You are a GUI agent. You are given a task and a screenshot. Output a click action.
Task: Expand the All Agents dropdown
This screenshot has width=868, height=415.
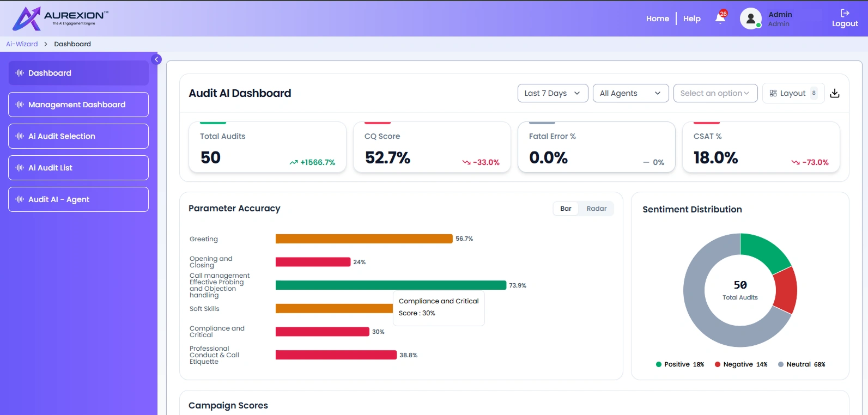(x=630, y=93)
